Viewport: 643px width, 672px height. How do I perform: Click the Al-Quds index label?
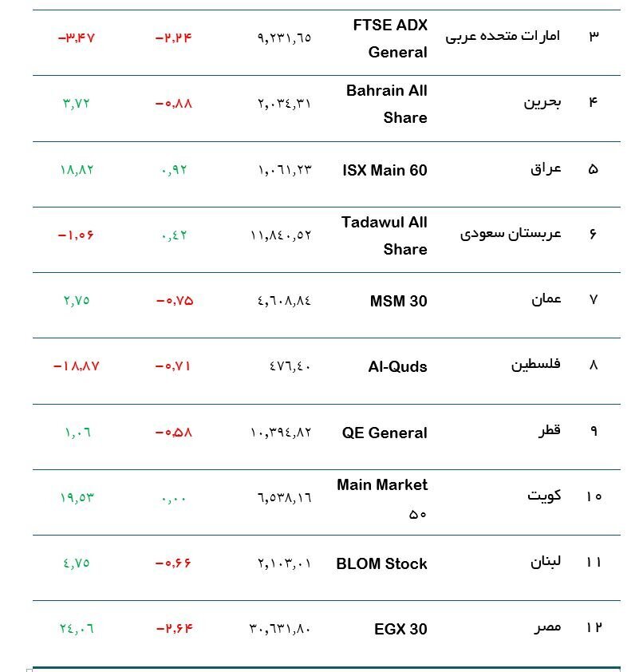coord(397,366)
